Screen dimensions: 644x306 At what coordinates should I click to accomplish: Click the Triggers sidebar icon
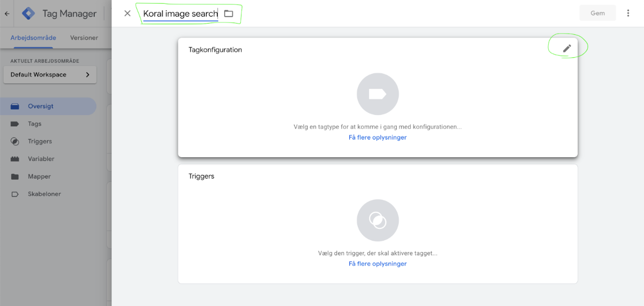coord(15,141)
